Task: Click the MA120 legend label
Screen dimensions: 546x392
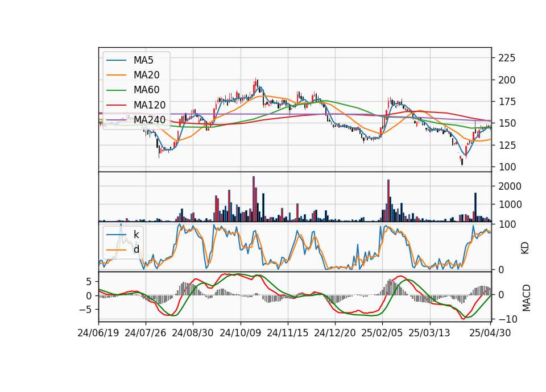Action: (150, 105)
